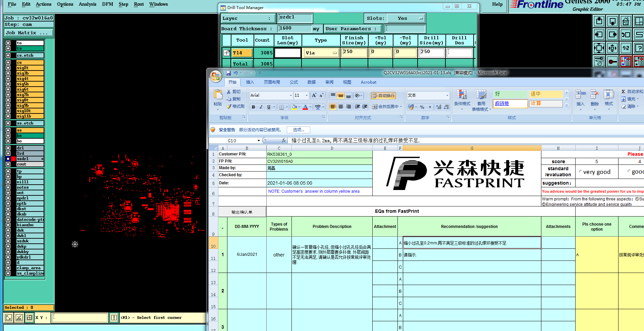Click the Help menu in Genesis
This screenshot has width=644, height=331.
(x=497, y=4)
